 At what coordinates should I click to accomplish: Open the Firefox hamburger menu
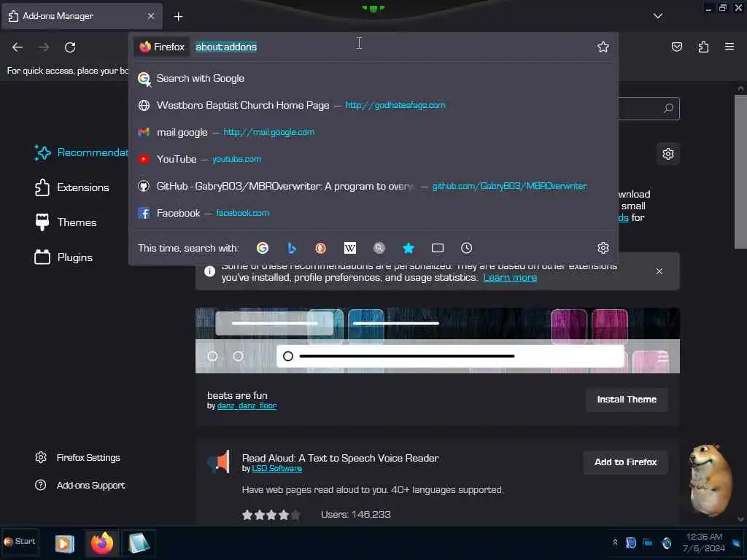[x=729, y=47]
